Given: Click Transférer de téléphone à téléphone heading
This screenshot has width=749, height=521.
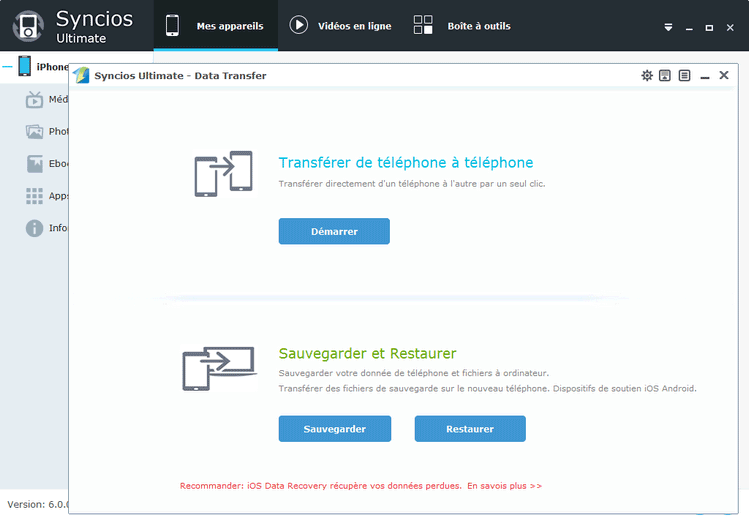Looking at the screenshot, I should click(x=406, y=163).
